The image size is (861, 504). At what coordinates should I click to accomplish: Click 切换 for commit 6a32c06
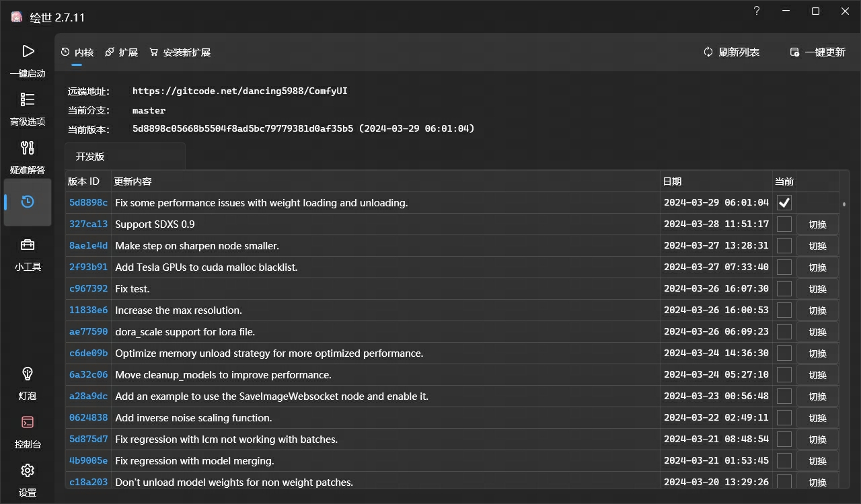tap(817, 375)
